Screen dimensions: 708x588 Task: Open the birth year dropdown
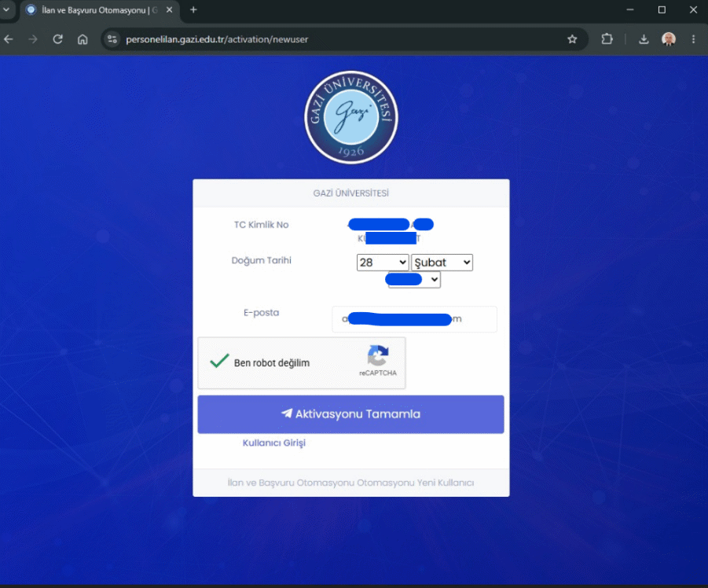(414, 280)
